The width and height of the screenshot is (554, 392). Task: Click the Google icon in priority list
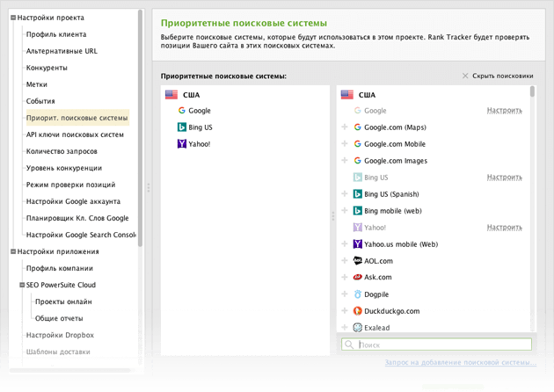[181, 111]
